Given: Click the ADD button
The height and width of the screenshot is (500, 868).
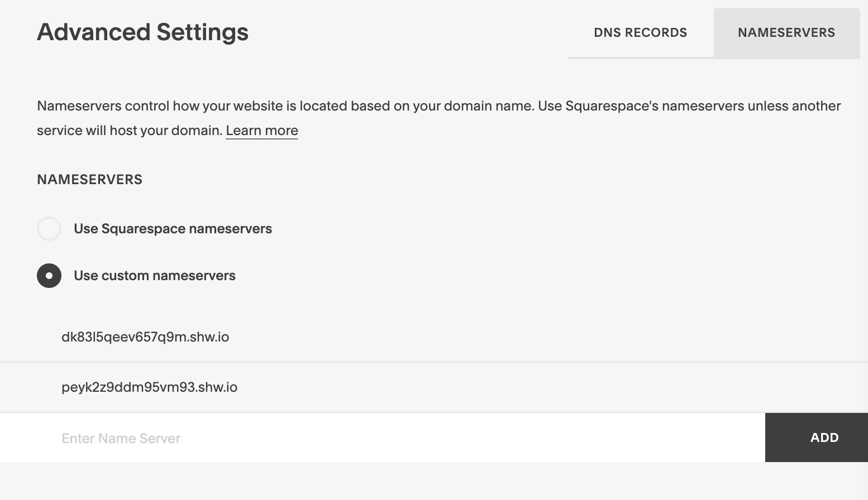Looking at the screenshot, I should (x=817, y=437).
